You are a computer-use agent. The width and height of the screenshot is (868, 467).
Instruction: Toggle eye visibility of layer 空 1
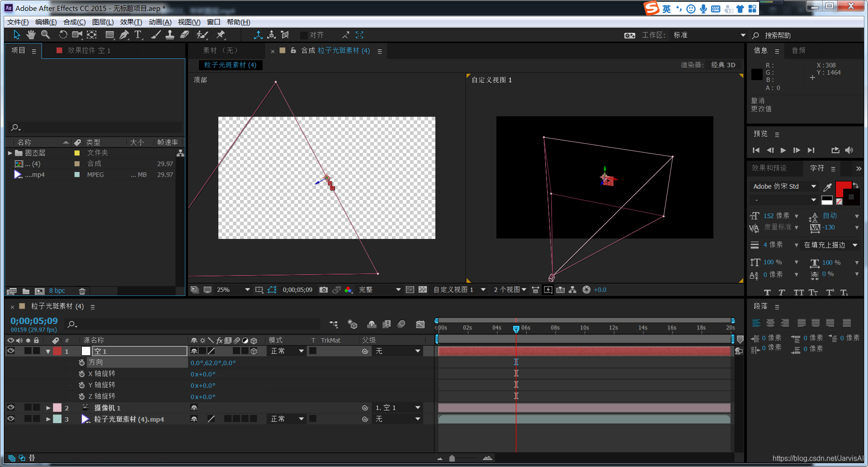point(11,351)
